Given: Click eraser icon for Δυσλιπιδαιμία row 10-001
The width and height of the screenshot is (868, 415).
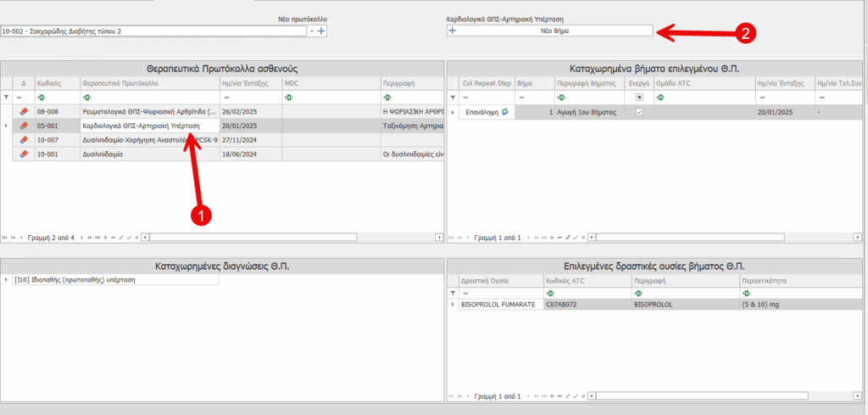Looking at the screenshot, I should click(x=24, y=154).
